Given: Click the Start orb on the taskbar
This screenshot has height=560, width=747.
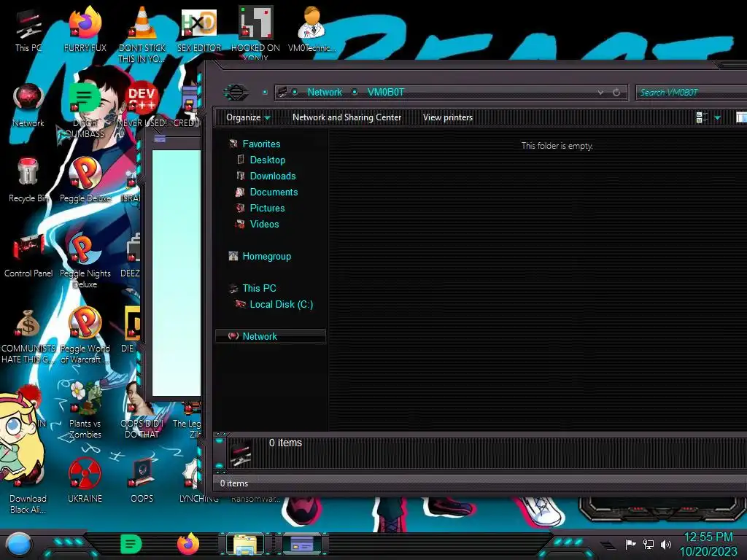Looking at the screenshot, I should coord(19,544).
